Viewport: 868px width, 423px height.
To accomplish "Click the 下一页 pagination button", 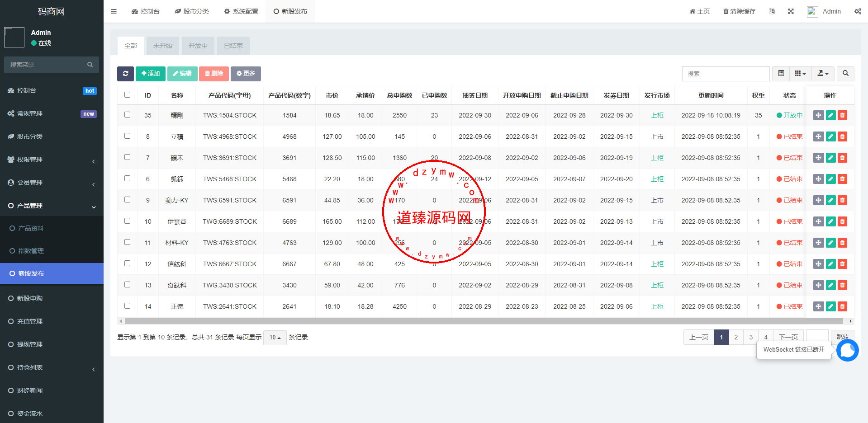I will [x=788, y=337].
